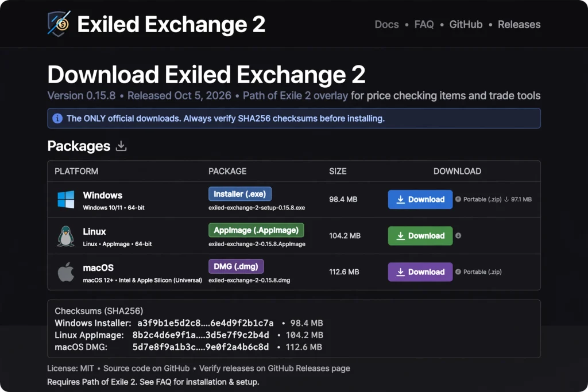588x392 pixels.
Task: Download the Linux AppImage
Action: pyautogui.click(x=420, y=236)
